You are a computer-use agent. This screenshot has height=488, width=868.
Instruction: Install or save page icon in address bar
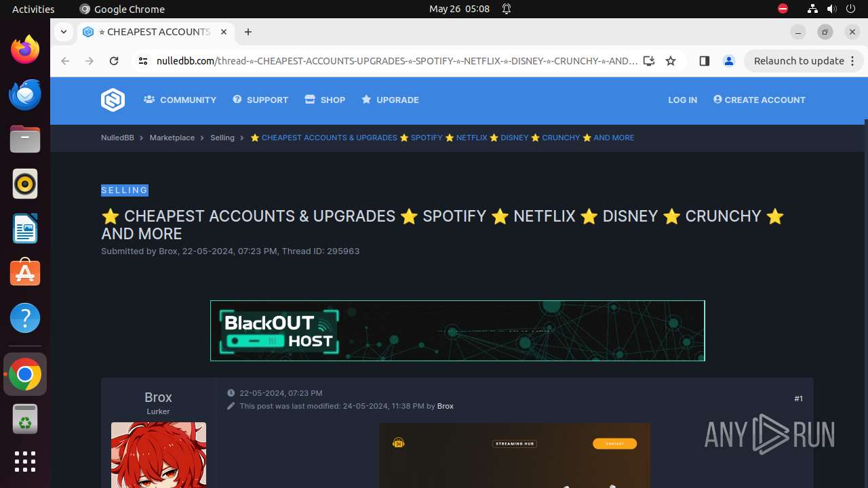(x=649, y=61)
